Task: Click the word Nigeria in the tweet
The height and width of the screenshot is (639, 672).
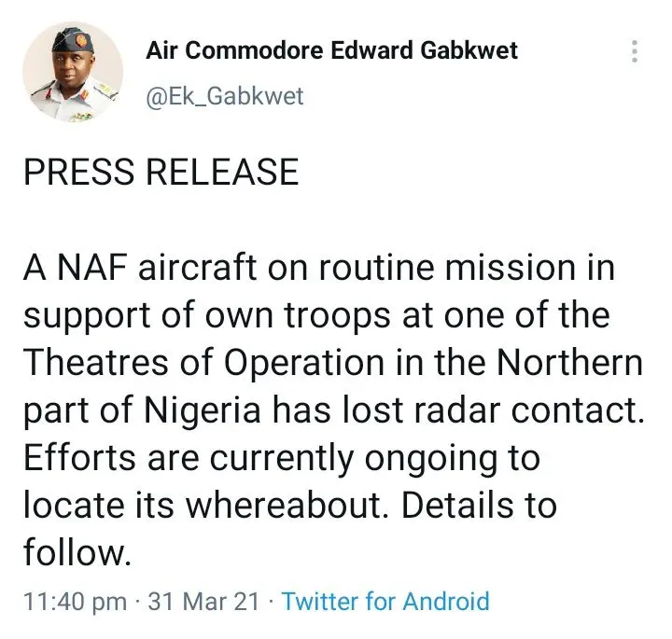Action: point(203,410)
